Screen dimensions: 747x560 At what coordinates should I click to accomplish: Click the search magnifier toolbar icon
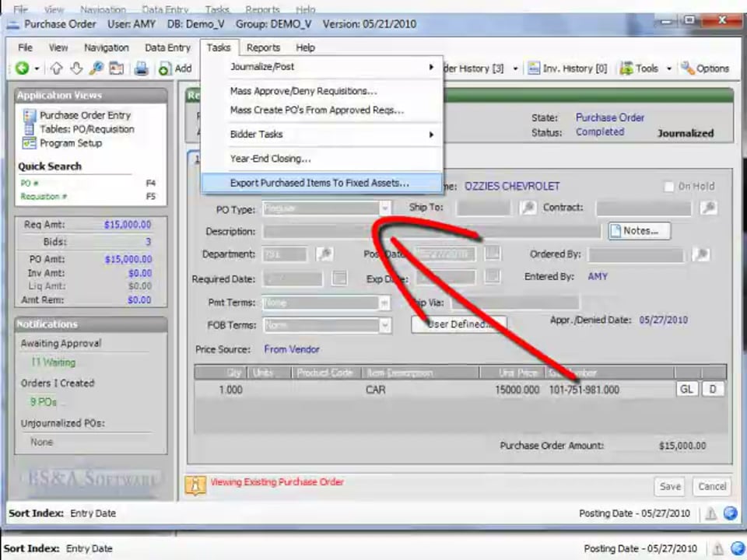(x=96, y=68)
